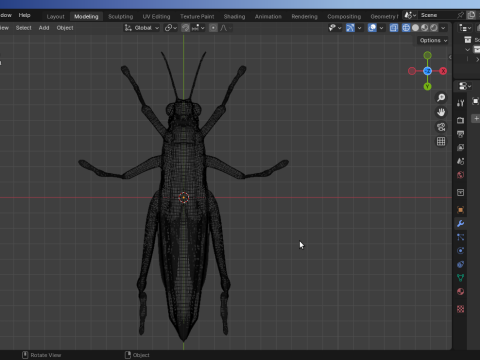Click the Pan view hand icon

click(441, 112)
